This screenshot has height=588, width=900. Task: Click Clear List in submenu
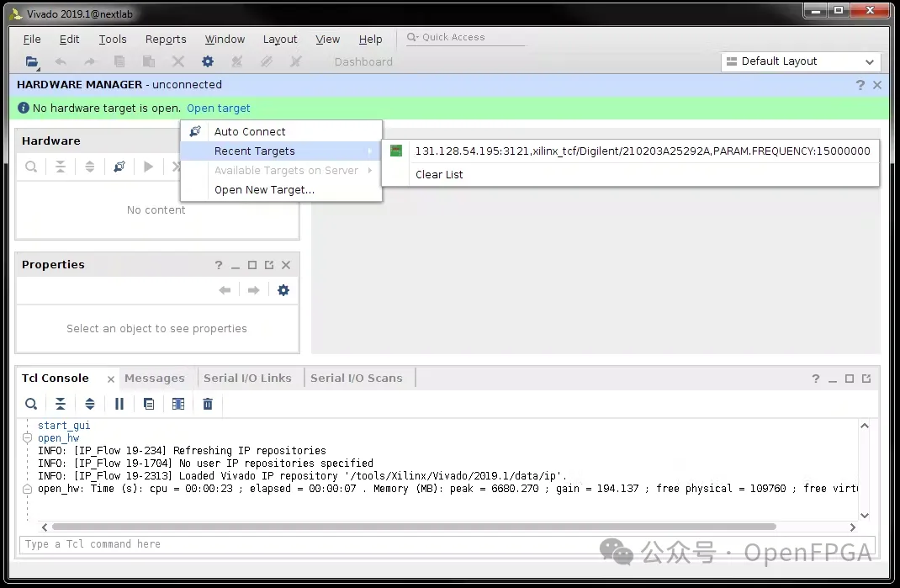tap(630, 175)
